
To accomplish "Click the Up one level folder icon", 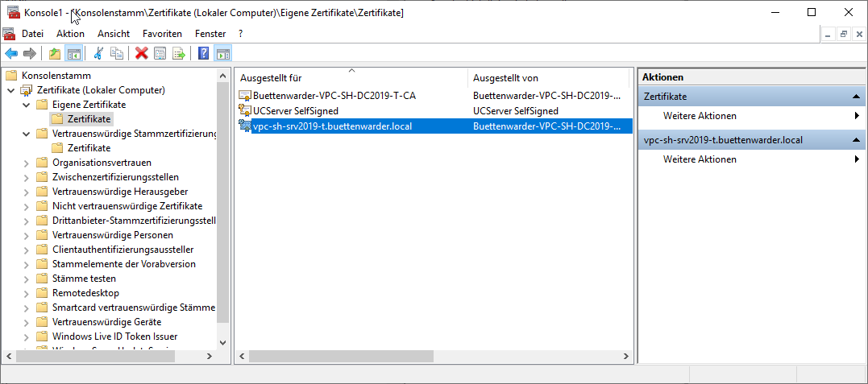I will [54, 53].
